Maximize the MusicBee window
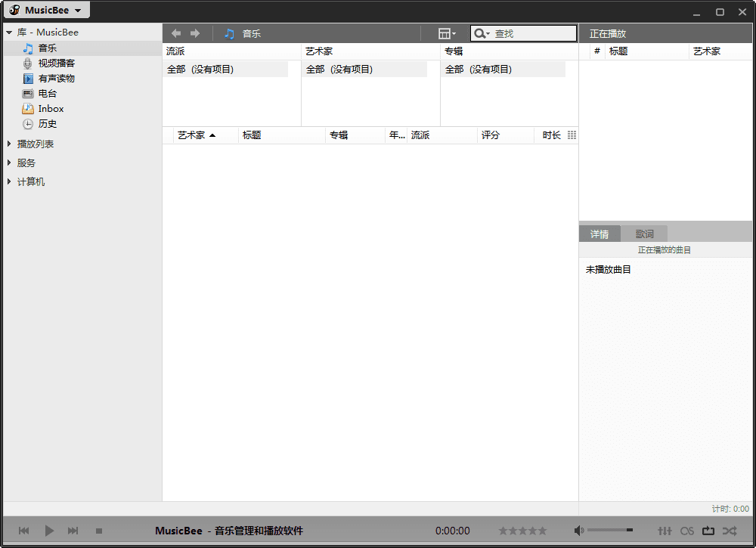 [720, 12]
